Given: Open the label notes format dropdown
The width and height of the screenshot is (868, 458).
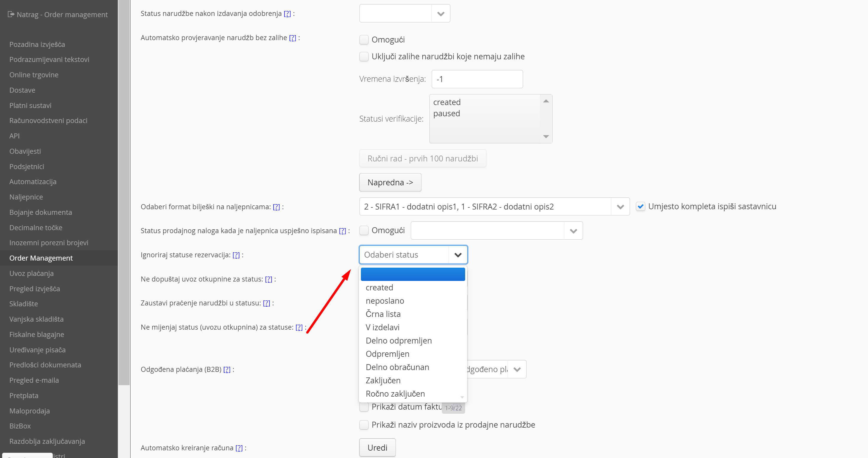Looking at the screenshot, I should (620, 207).
